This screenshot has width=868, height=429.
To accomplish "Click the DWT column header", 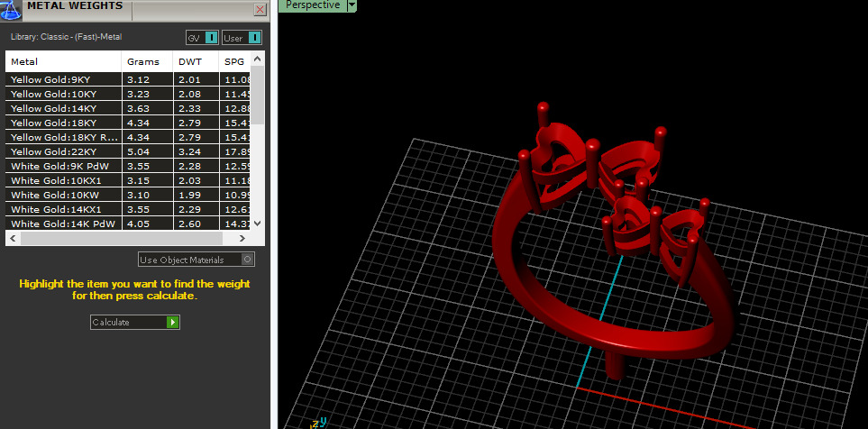I will (196, 61).
